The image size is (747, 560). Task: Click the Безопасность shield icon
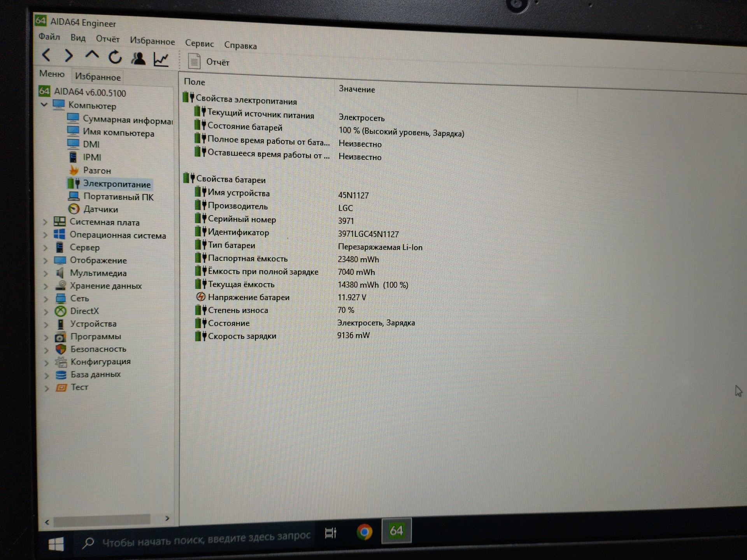61,349
